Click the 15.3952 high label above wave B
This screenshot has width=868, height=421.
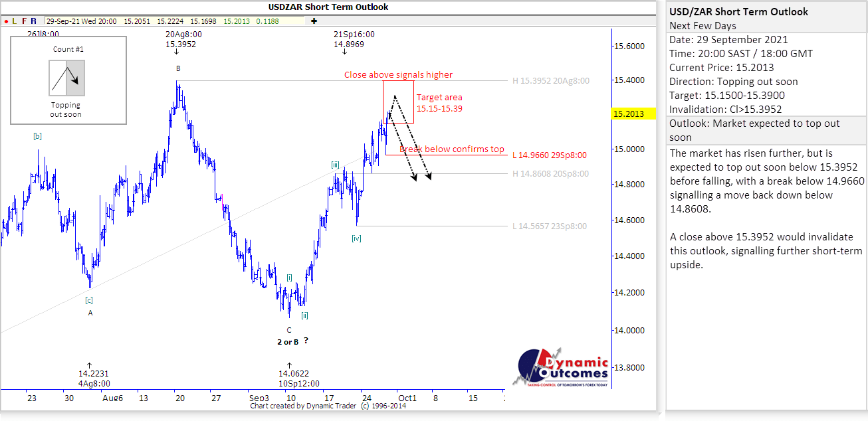pos(179,44)
